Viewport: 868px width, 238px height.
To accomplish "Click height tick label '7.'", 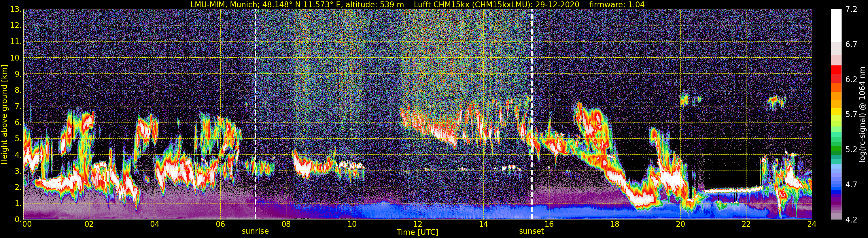I will tap(18, 107).
